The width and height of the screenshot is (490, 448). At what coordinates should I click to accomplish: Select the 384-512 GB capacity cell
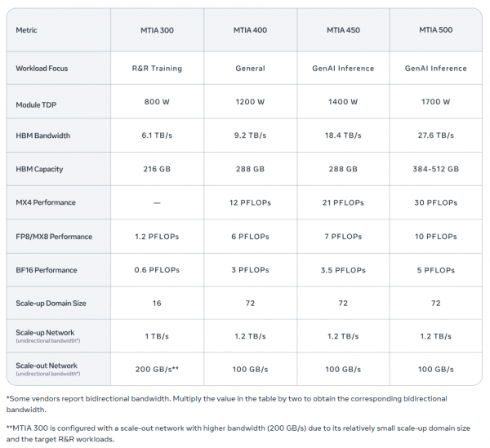click(435, 170)
